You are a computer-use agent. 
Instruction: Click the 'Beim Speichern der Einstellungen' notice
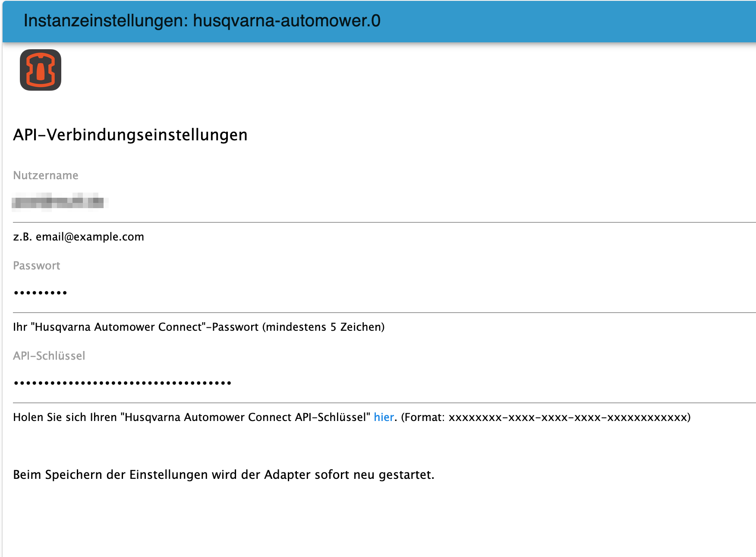(x=224, y=475)
